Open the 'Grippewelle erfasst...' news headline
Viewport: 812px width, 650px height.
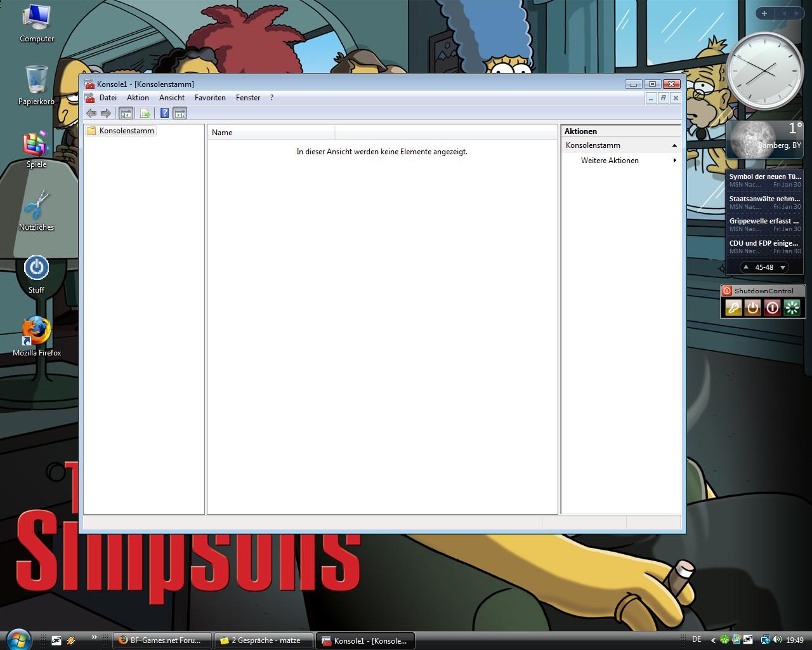764,225
